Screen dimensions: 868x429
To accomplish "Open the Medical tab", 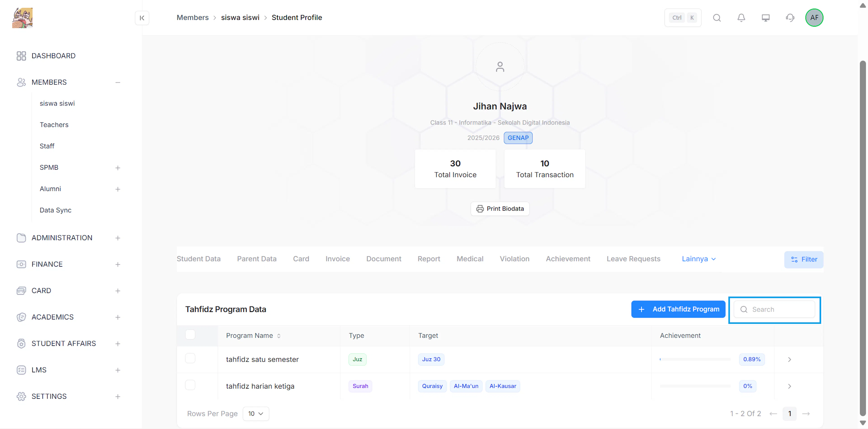I will pyautogui.click(x=470, y=259).
